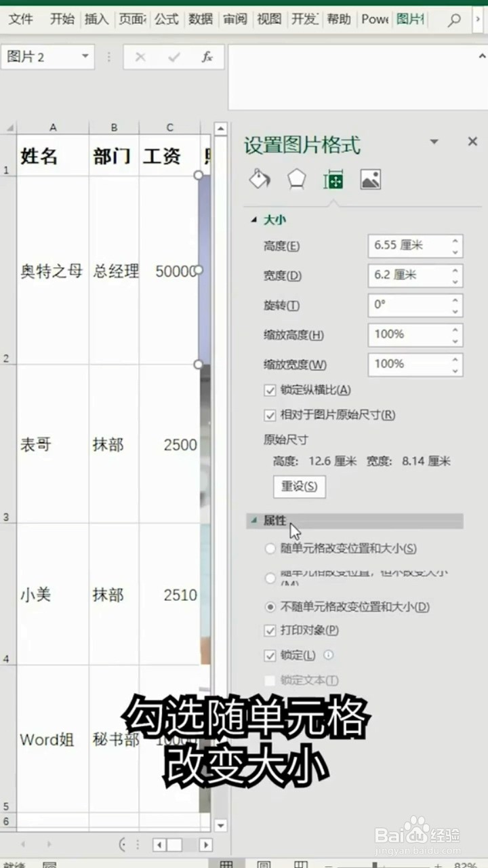Image resolution: width=488 pixels, height=868 pixels.
Task: Collapse the 属性 section
Action: pyautogui.click(x=254, y=521)
